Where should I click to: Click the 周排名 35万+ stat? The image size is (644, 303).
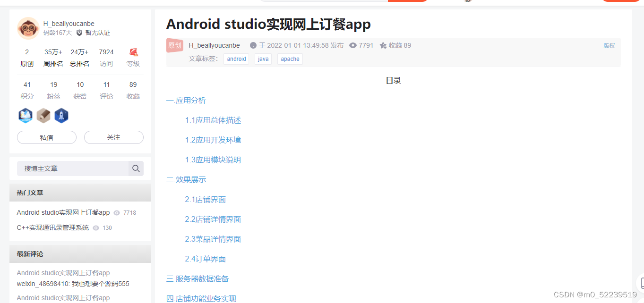tap(53, 58)
